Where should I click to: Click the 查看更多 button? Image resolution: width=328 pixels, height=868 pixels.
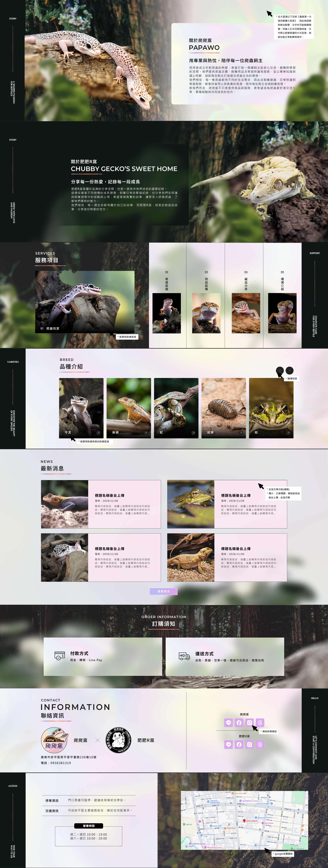point(163,591)
